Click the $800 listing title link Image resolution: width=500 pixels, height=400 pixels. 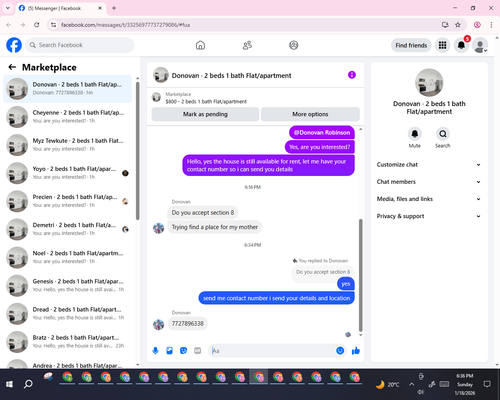pyautogui.click(x=206, y=102)
